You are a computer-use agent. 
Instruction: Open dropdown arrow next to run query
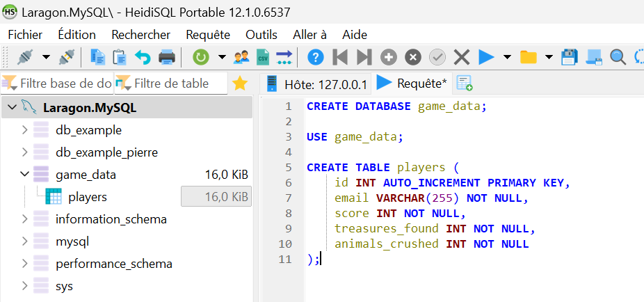pyautogui.click(x=507, y=57)
